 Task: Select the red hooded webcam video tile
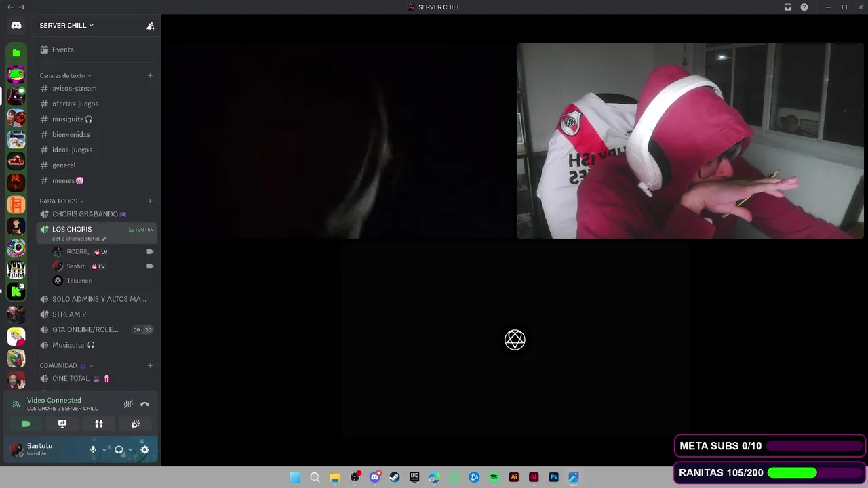pos(690,141)
